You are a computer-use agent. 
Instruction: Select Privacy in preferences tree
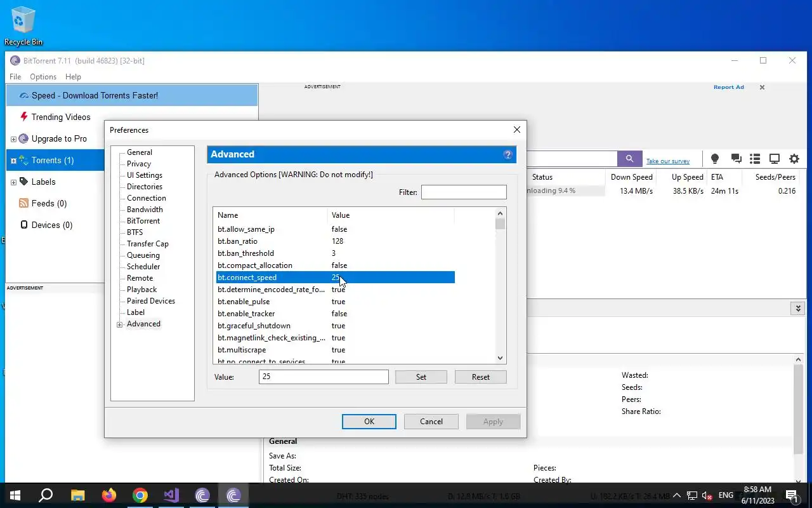(139, 164)
